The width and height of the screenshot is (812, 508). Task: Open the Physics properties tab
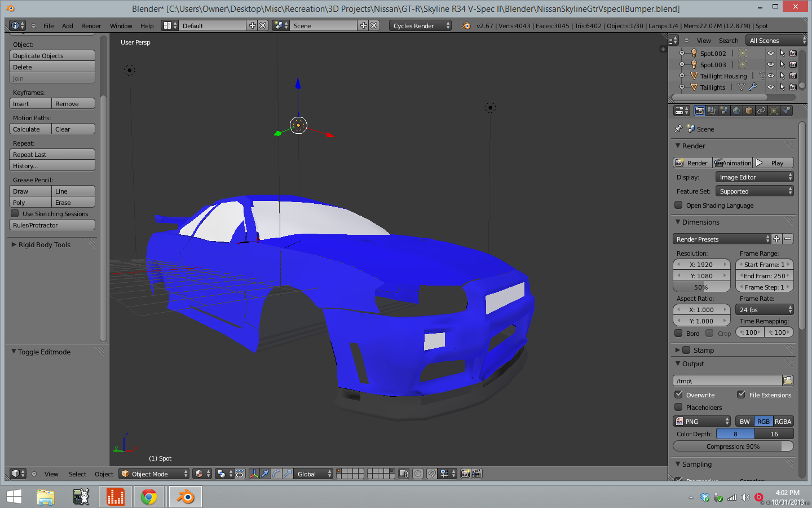pyautogui.click(x=786, y=111)
